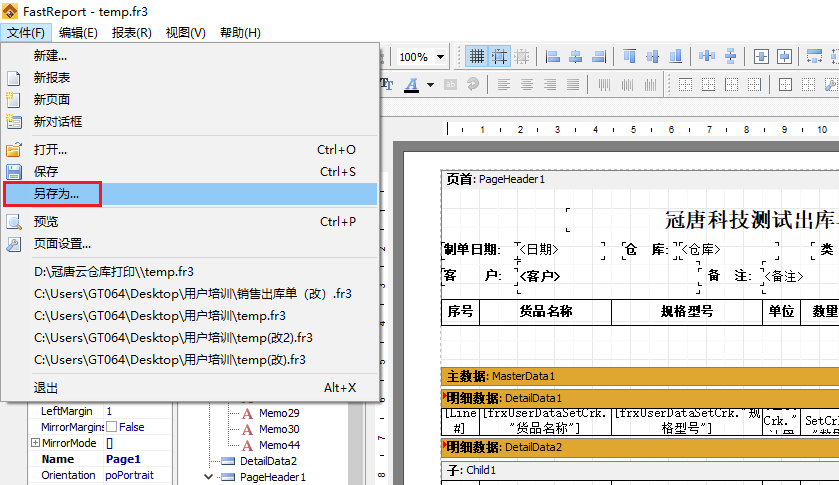Open the 编辑(E) menu
Viewport: 839px width, 485px height.
click(78, 33)
